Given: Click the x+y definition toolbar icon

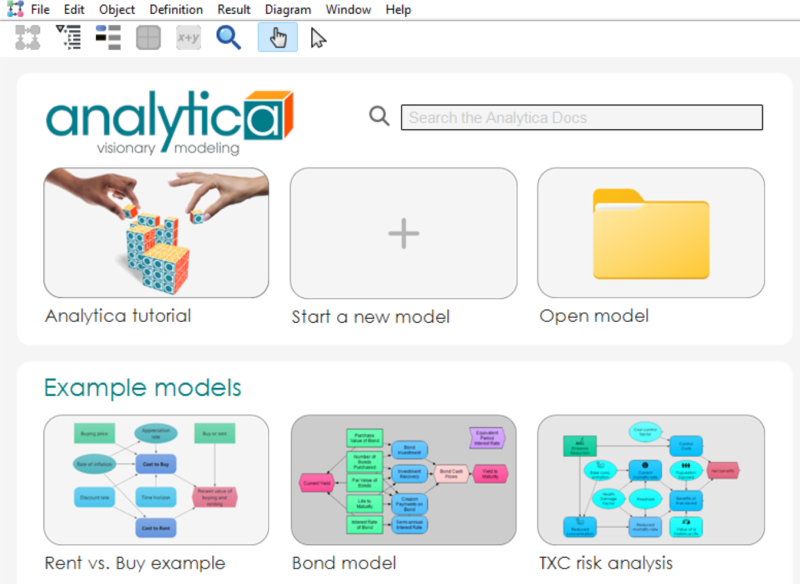Looking at the screenshot, I should point(188,38).
